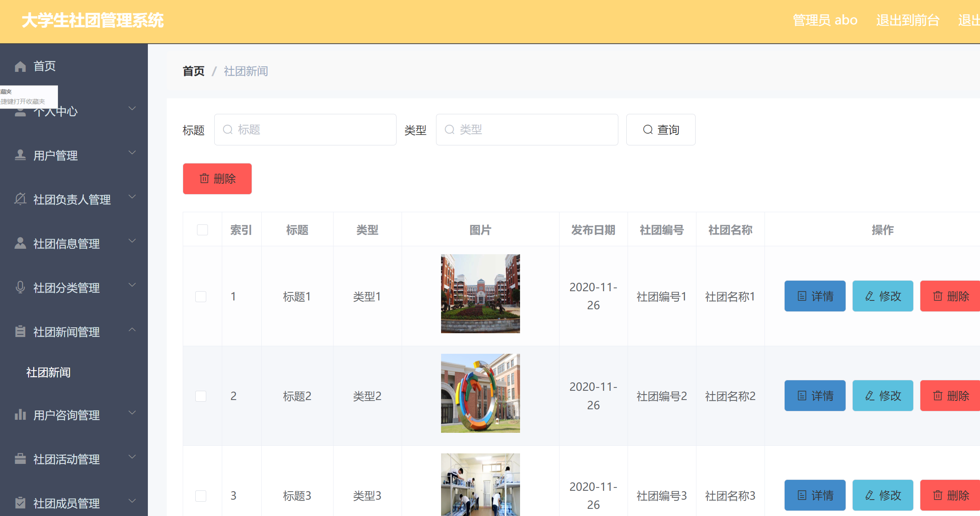Image resolution: width=980 pixels, height=516 pixels.
Task: Click the 社团负责人管理 bell icon
Action: coord(20,199)
